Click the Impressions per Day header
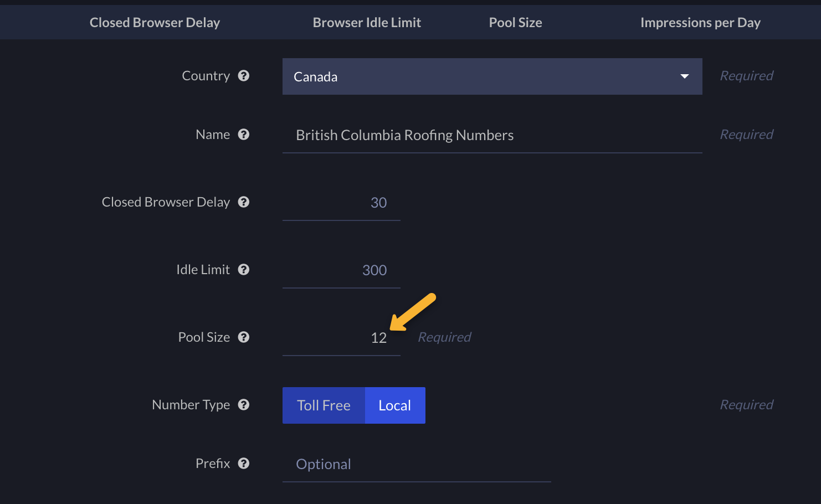 [700, 23]
